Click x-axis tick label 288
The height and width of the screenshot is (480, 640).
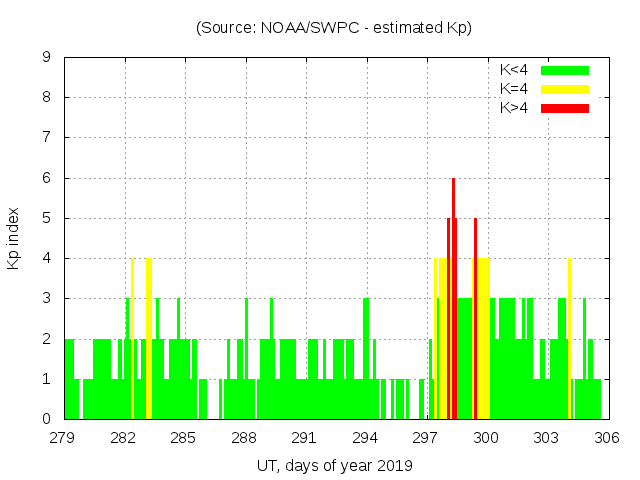[x=245, y=438]
